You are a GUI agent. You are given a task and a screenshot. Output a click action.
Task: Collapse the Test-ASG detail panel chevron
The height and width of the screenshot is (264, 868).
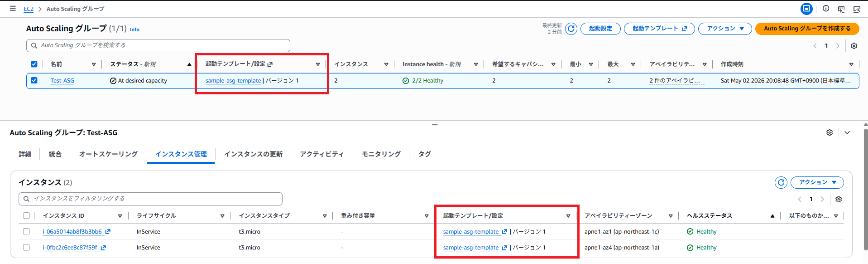point(847,132)
